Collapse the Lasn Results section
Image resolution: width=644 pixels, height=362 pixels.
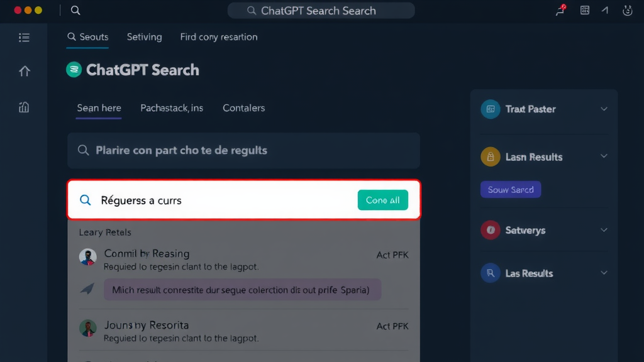[604, 156]
